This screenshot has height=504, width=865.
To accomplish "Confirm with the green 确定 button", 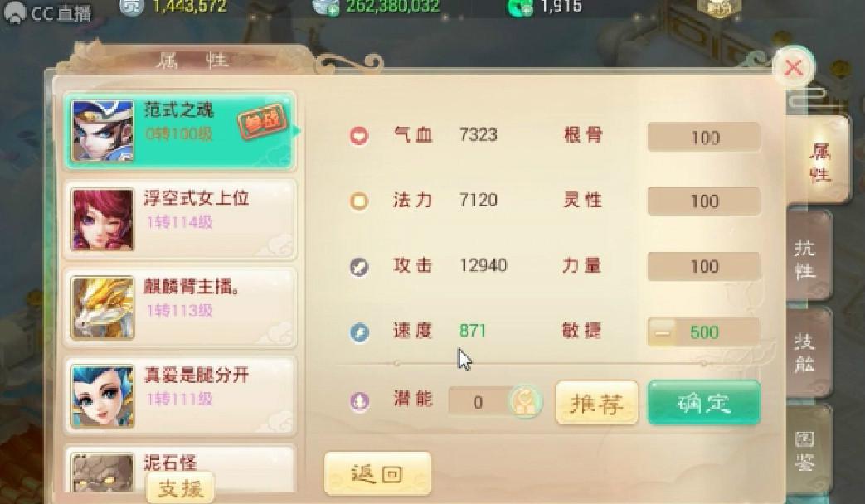I will [x=704, y=403].
